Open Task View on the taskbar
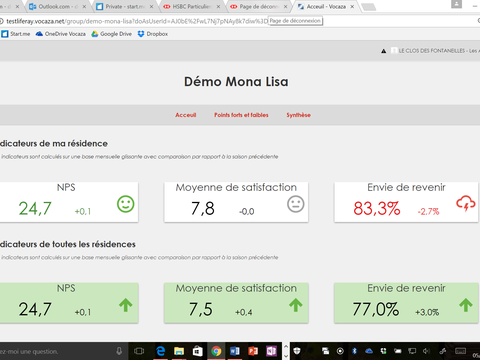Viewport: 480px width, 360px height. [x=139, y=351]
